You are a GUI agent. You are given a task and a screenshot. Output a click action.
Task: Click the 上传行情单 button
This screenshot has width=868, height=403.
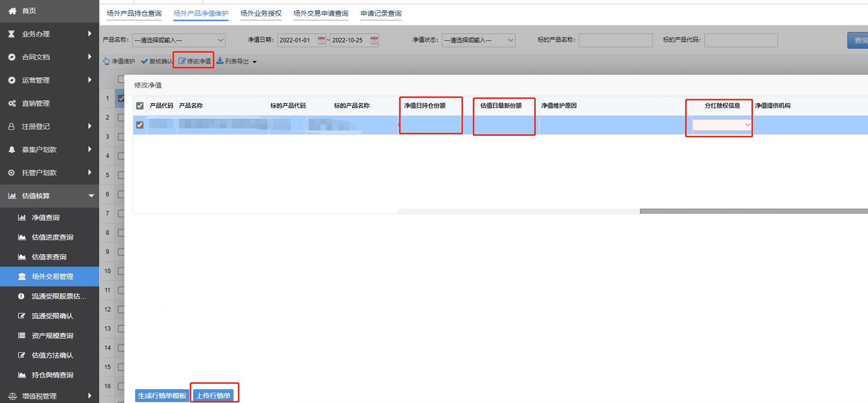(213, 396)
